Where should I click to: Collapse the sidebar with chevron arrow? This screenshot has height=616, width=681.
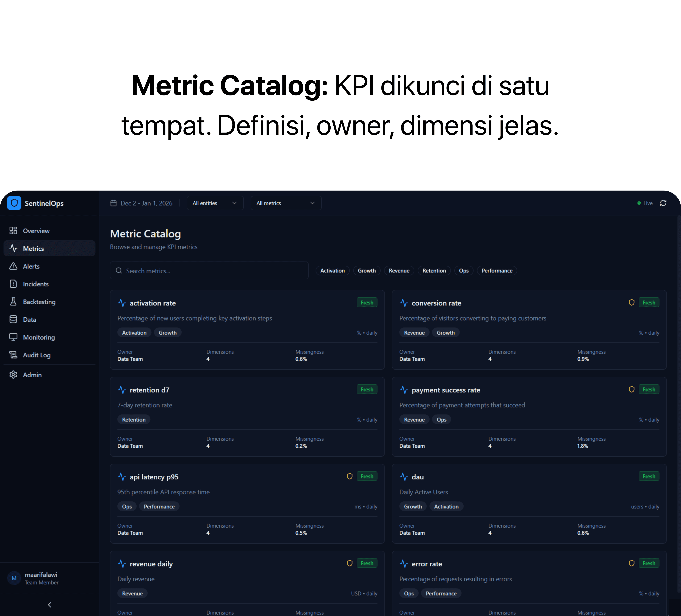(50, 605)
